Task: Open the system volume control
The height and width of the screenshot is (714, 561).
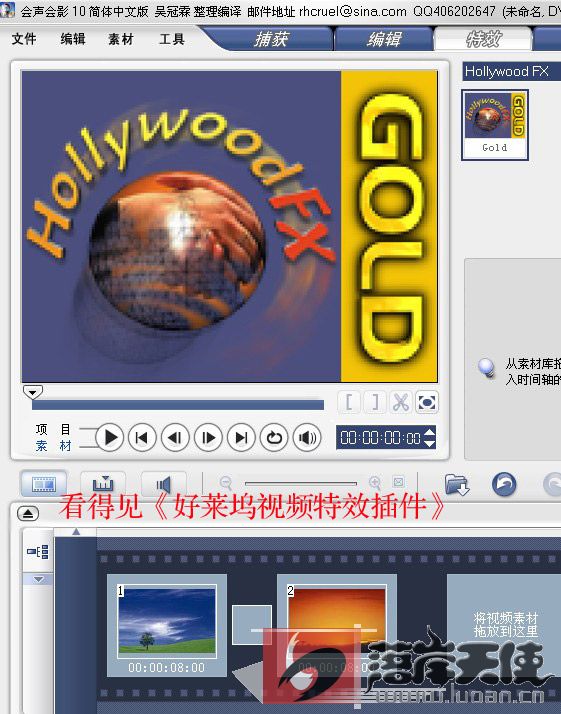Action: tap(307, 438)
